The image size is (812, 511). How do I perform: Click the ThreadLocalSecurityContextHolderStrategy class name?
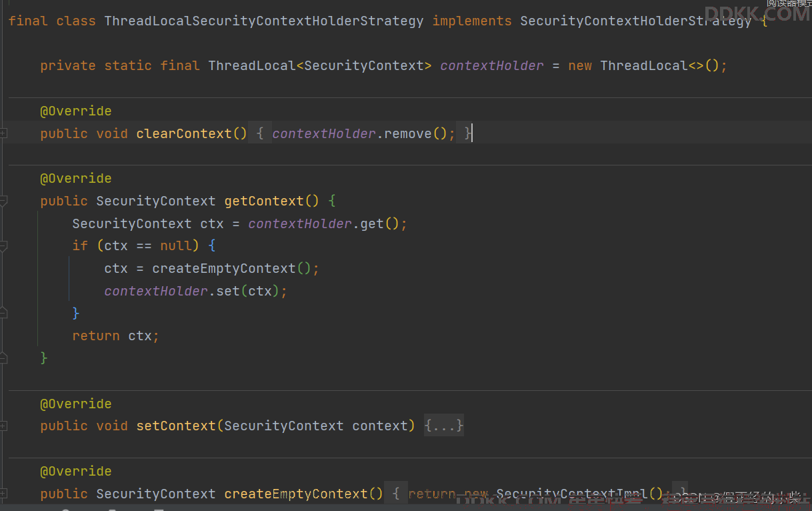click(x=263, y=21)
